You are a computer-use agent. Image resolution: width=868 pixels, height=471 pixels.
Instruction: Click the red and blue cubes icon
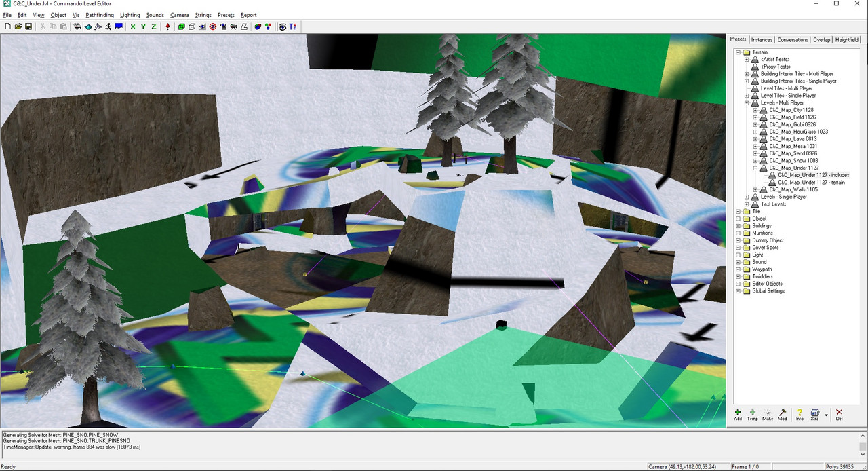click(x=258, y=26)
